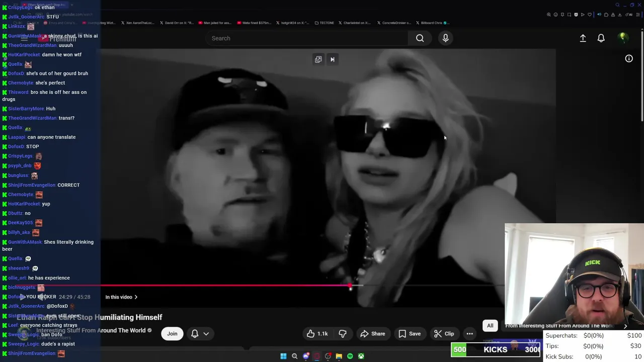Open the green account avatar menu
Image resolution: width=644 pixels, height=362 pixels.
[x=623, y=38]
